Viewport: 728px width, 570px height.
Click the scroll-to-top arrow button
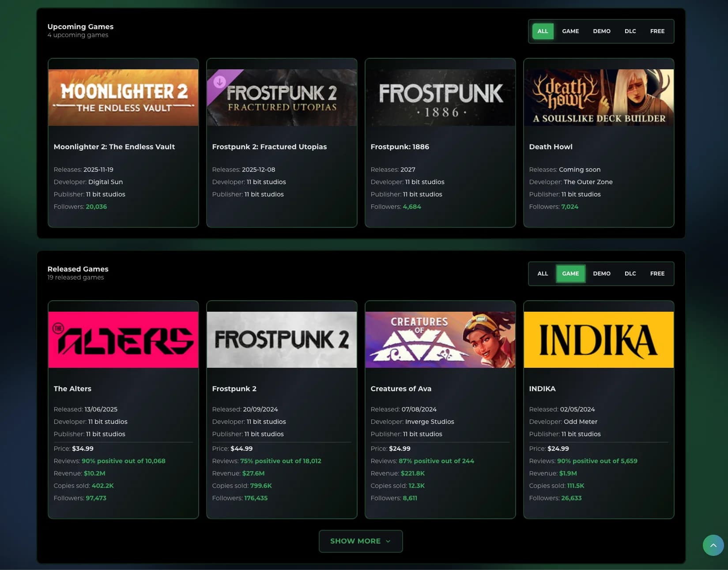pyautogui.click(x=713, y=545)
